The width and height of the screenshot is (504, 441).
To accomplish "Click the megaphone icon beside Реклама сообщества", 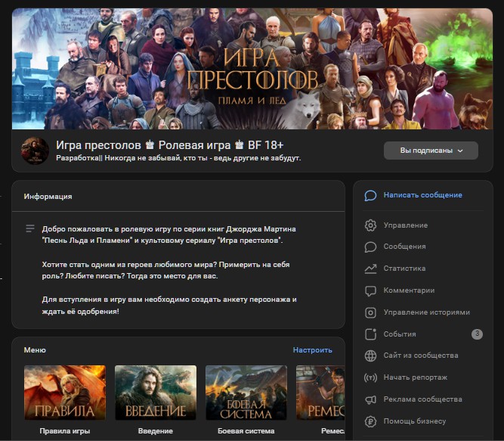I will pyautogui.click(x=370, y=399).
